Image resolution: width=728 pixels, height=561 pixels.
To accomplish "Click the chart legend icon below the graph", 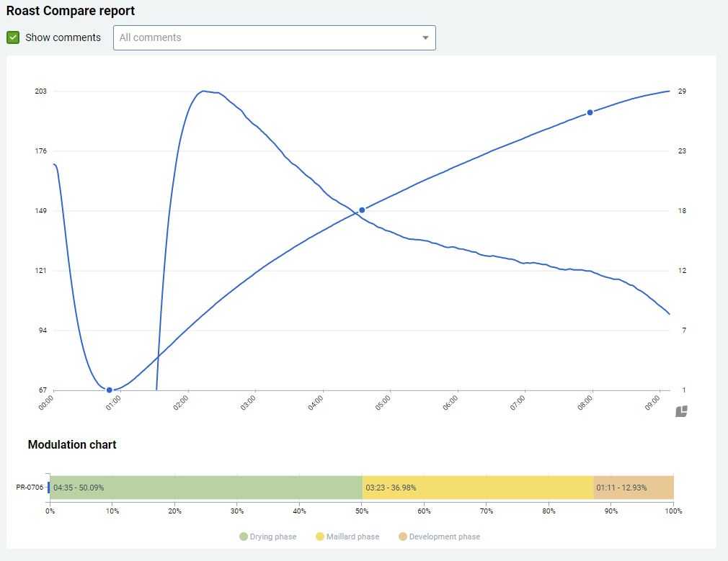I will click(x=681, y=411).
